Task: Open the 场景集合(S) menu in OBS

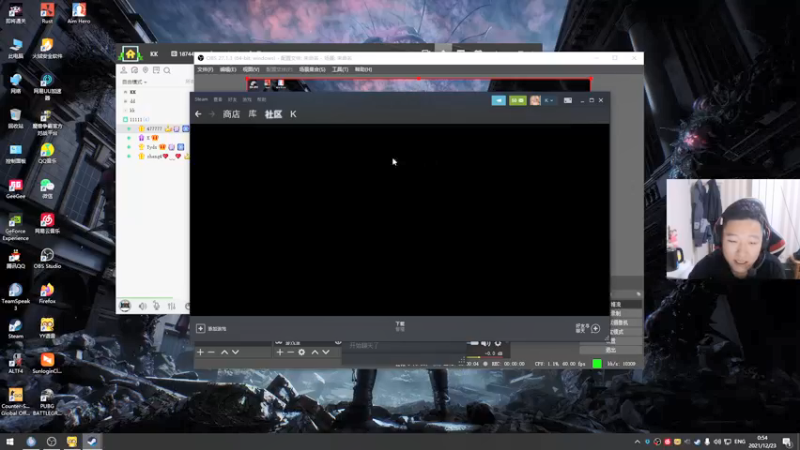Action: pos(312,69)
